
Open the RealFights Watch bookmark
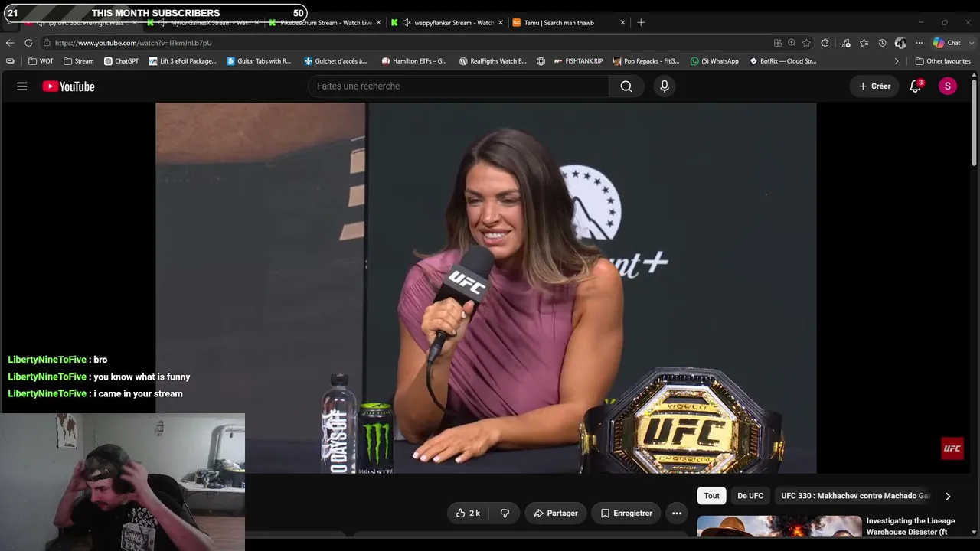(x=493, y=61)
